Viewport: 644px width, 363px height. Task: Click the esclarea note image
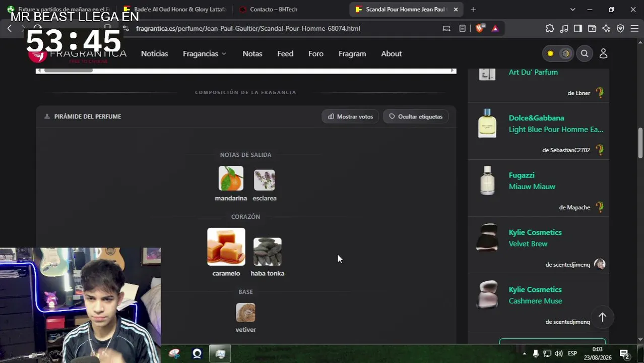click(265, 180)
